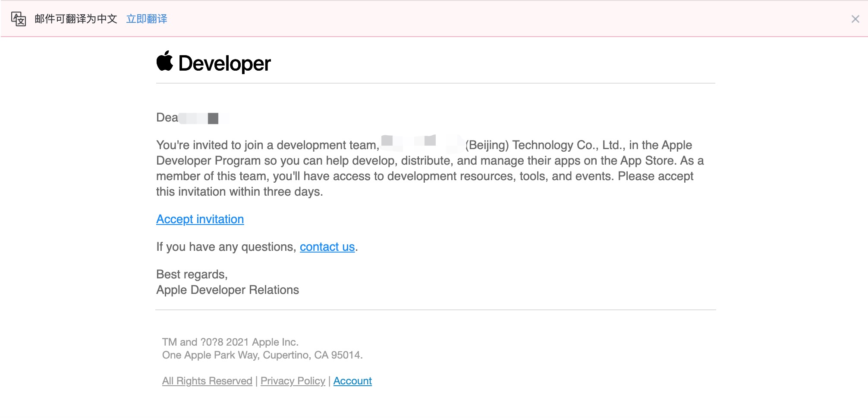This screenshot has height=418, width=868.
Task: Click the Best regards text
Action: (192, 275)
